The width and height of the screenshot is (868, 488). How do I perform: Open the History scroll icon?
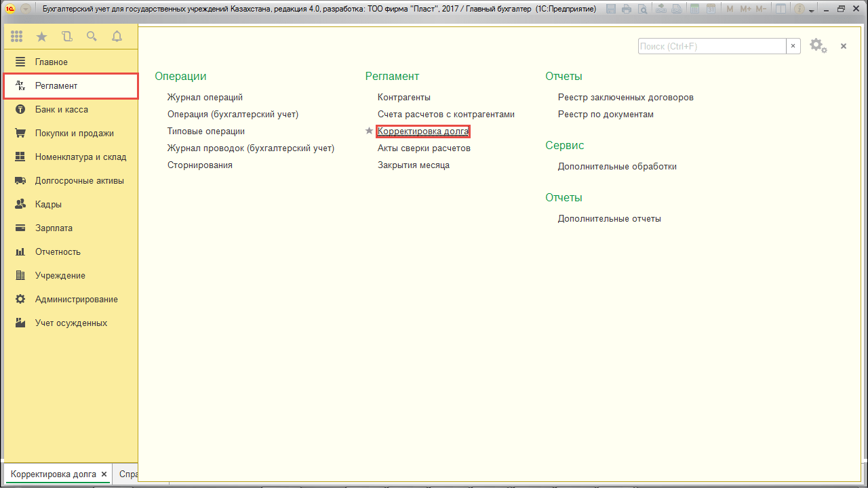coord(66,37)
